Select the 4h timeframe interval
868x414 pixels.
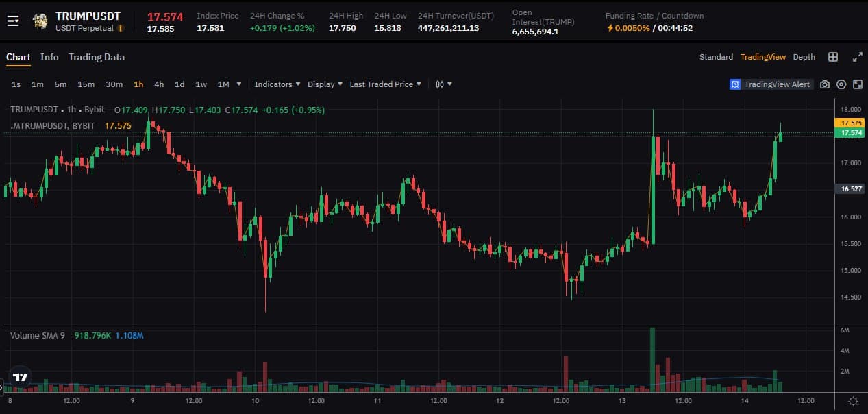[159, 84]
